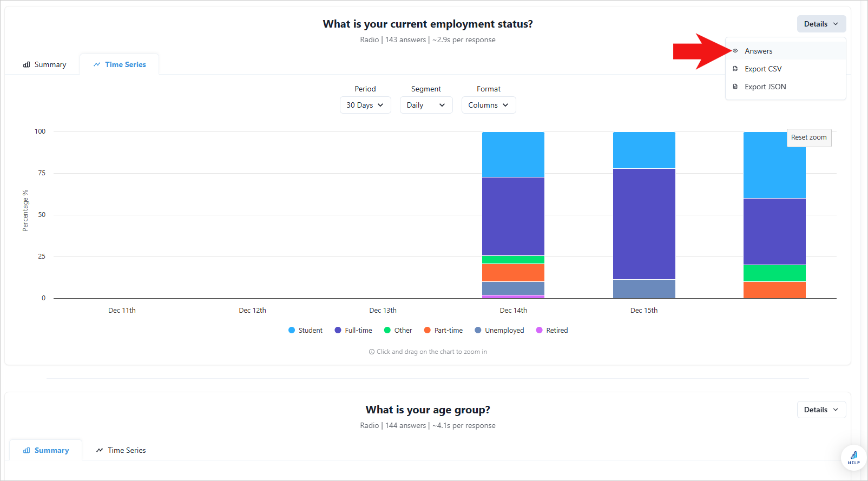868x481 pixels.
Task: Click the eye icon beside Answers
Action: click(x=735, y=51)
